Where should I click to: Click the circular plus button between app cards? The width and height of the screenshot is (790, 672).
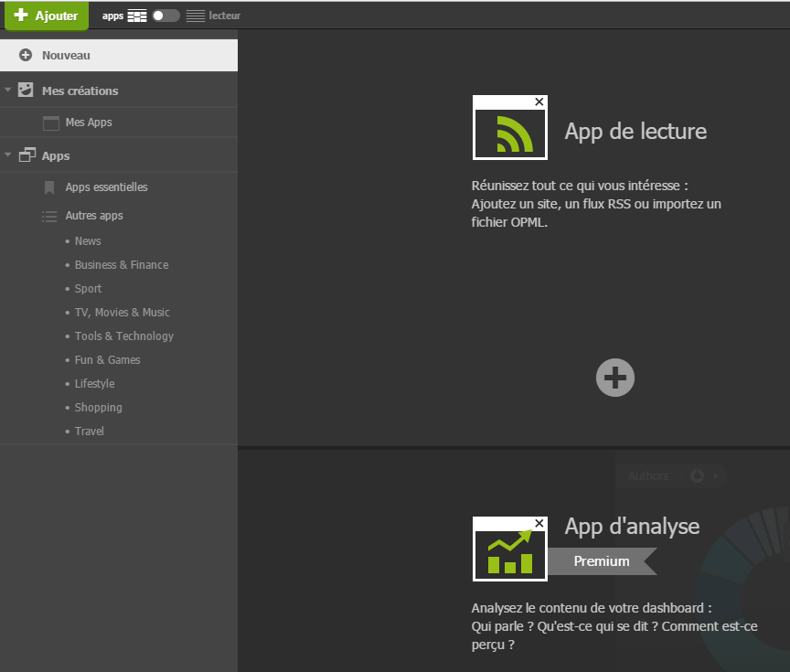(614, 377)
